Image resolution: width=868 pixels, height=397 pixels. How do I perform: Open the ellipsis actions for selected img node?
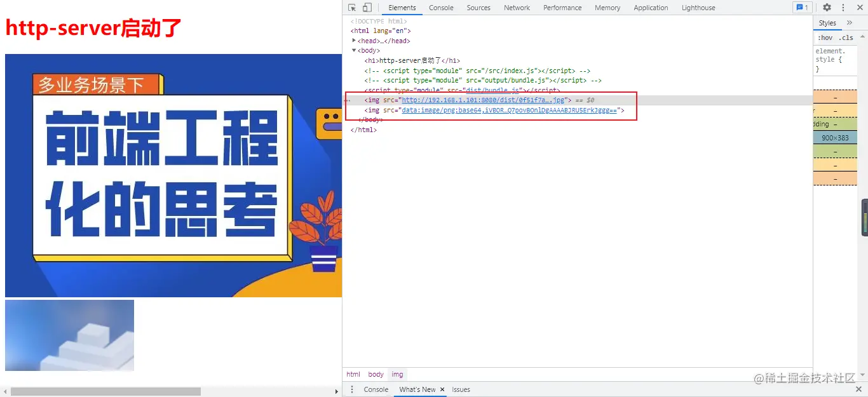(x=348, y=100)
